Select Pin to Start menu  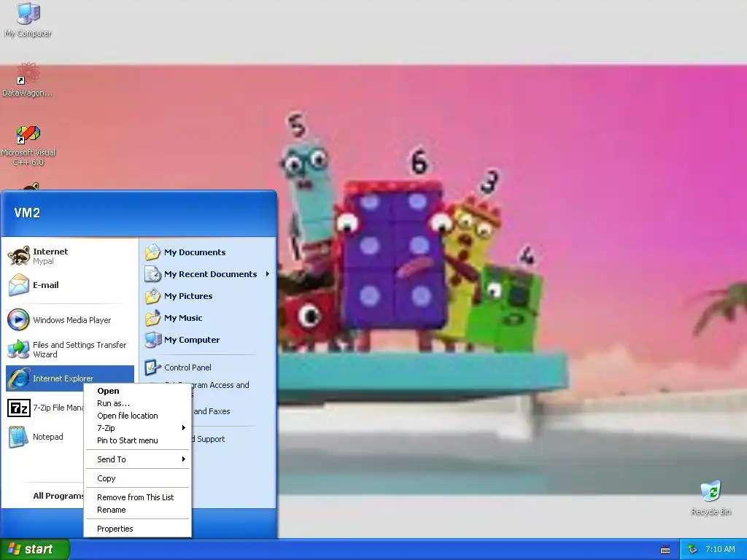coord(138,440)
